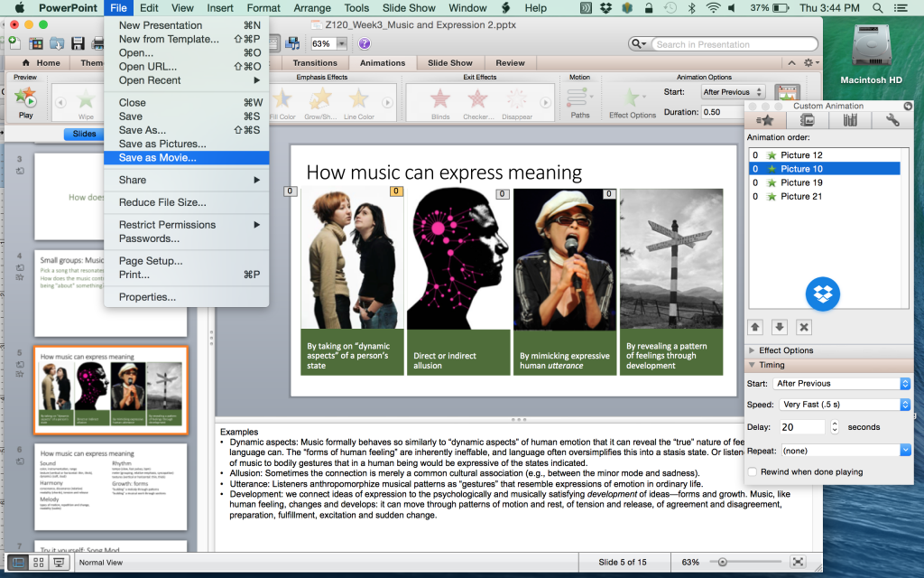Open the Scrapbook tab in toolbox
This screenshot has height=578, width=924.
(x=807, y=120)
